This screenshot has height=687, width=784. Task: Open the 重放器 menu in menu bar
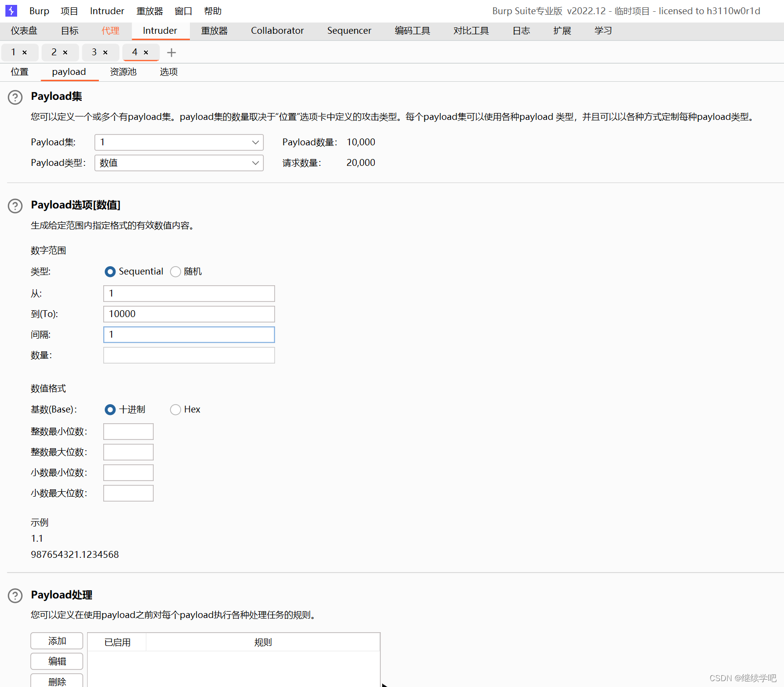pyautogui.click(x=150, y=11)
